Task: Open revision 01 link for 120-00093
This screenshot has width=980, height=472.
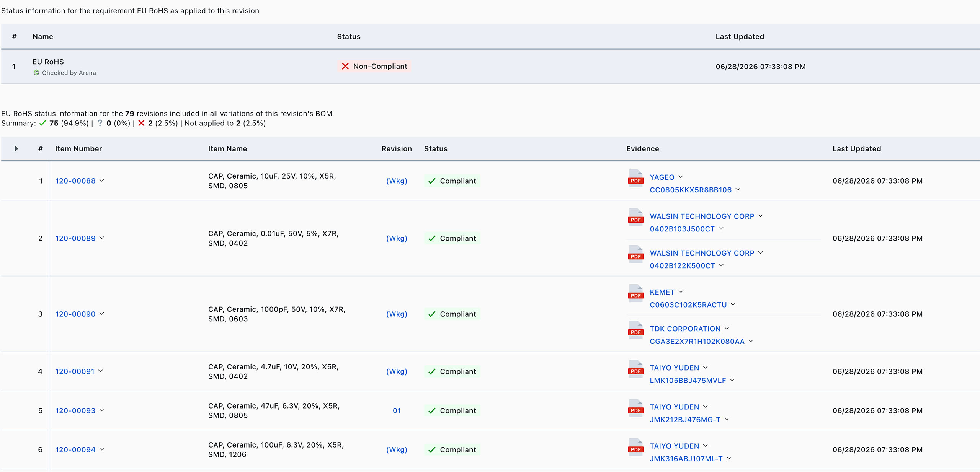Action: (x=397, y=410)
